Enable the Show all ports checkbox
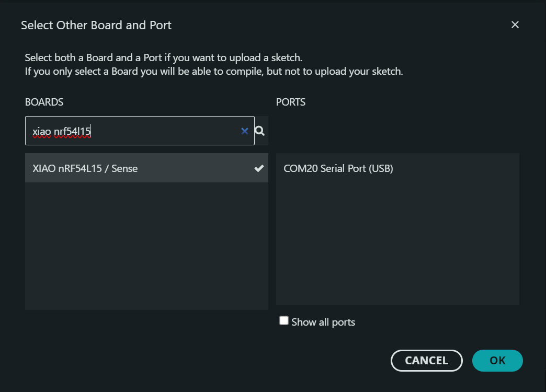546x392 pixels. (x=284, y=320)
